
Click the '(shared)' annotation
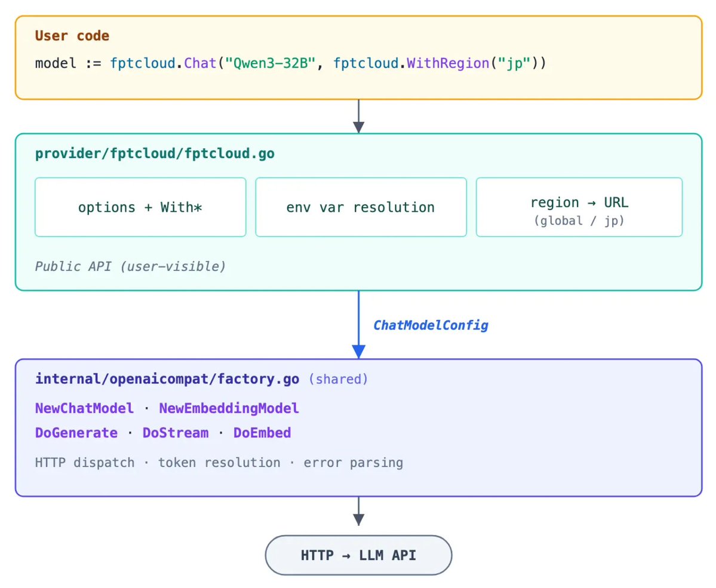339,379
